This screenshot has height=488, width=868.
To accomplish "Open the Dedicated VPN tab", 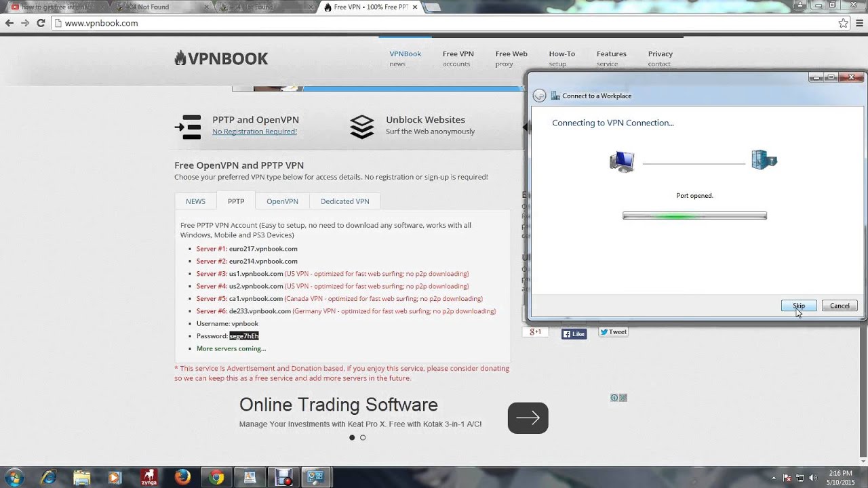I will 345,201.
